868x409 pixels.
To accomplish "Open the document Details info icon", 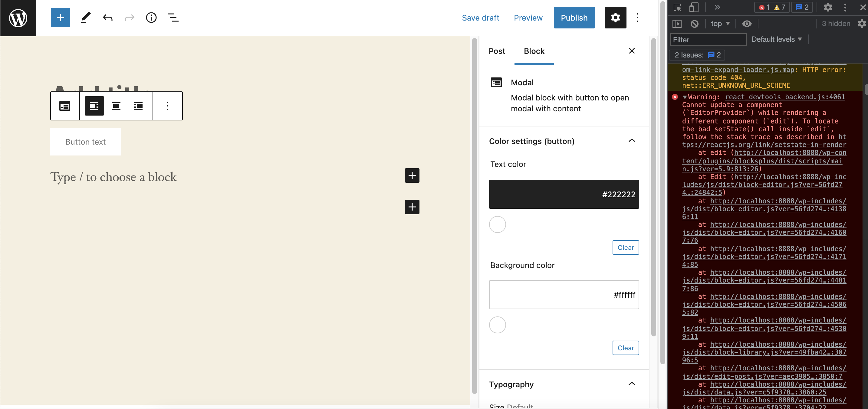I will tap(151, 18).
